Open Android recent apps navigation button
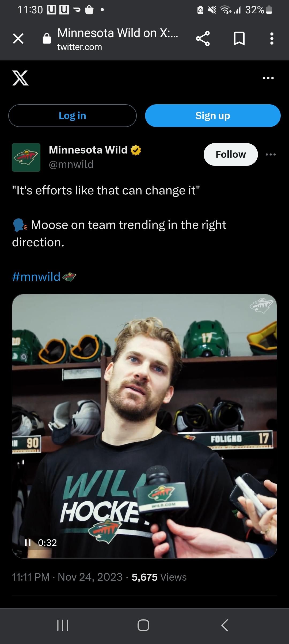The image size is (289, 644). (63, 625)
